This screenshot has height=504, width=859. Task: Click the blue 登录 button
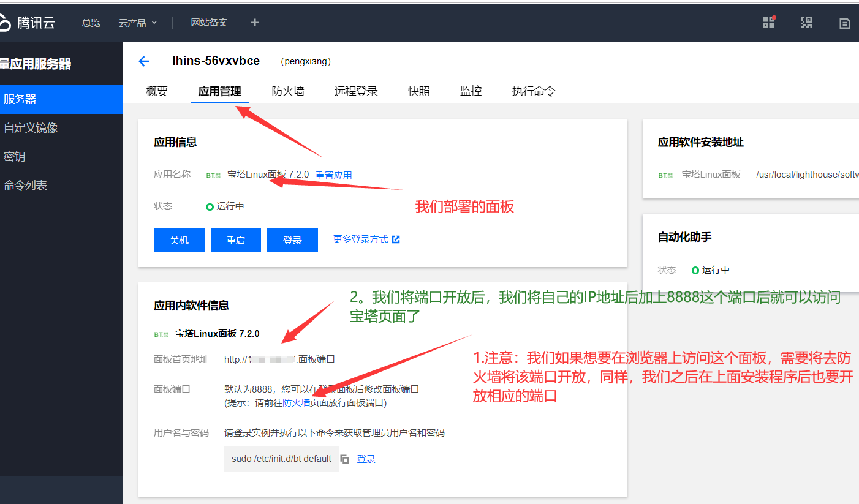[292, 240]
